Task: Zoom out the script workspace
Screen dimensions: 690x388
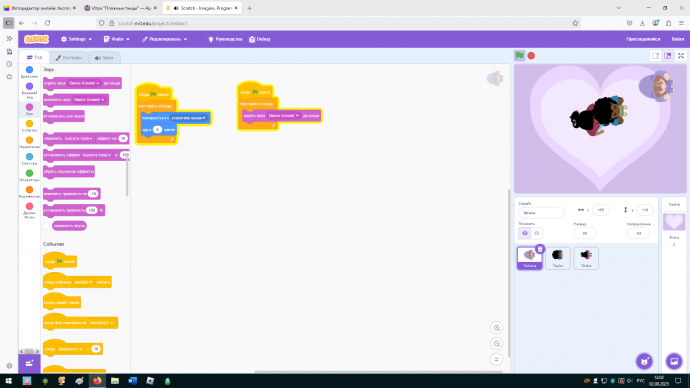Action: click(x=496, y=344)
